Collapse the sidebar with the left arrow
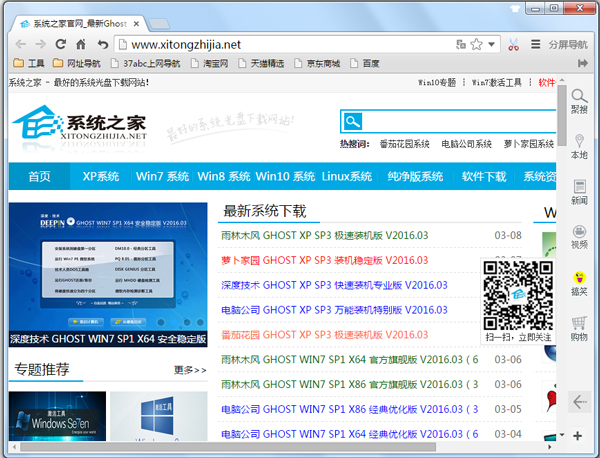This screenshot has height=458, width=600. pyautogui.click(x=578, y=401)
